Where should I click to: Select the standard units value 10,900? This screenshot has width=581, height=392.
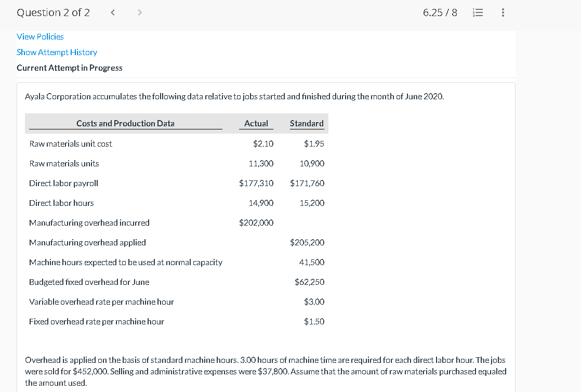[312, 164]
